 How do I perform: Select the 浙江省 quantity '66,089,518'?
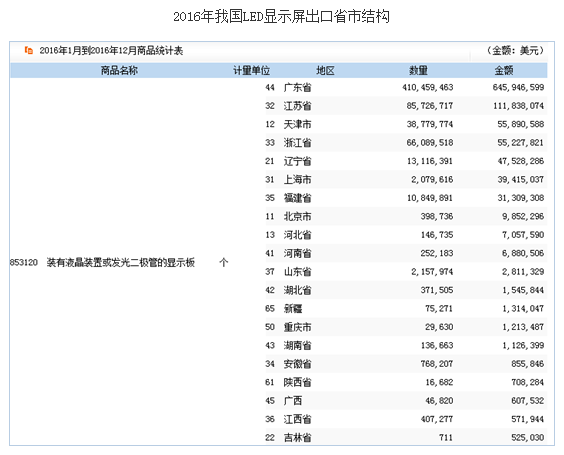pyautogui.click(x=430, y=143)
